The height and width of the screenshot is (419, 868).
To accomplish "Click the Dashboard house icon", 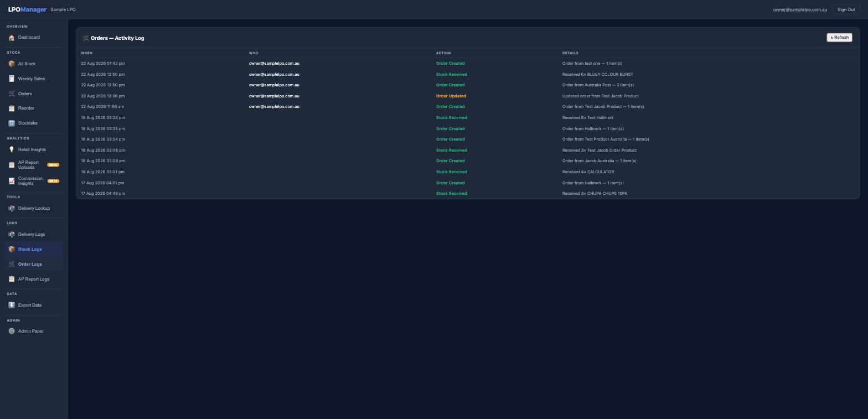I will [x=12, y=38].
